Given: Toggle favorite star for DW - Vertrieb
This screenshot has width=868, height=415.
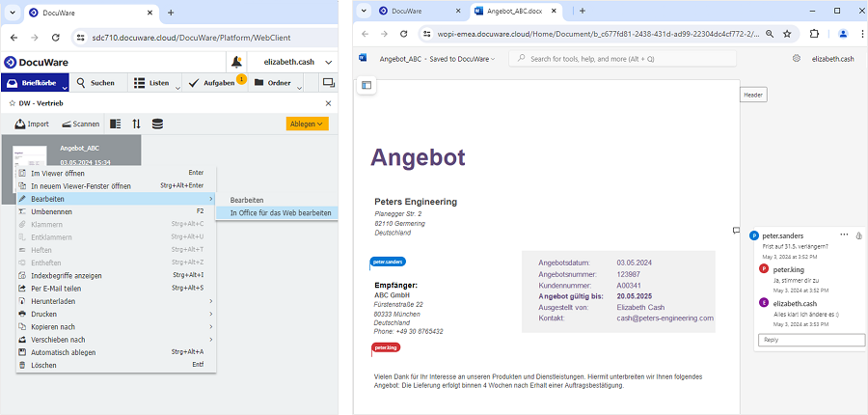Looking at the screenshot, I should [x=13, y=103].
